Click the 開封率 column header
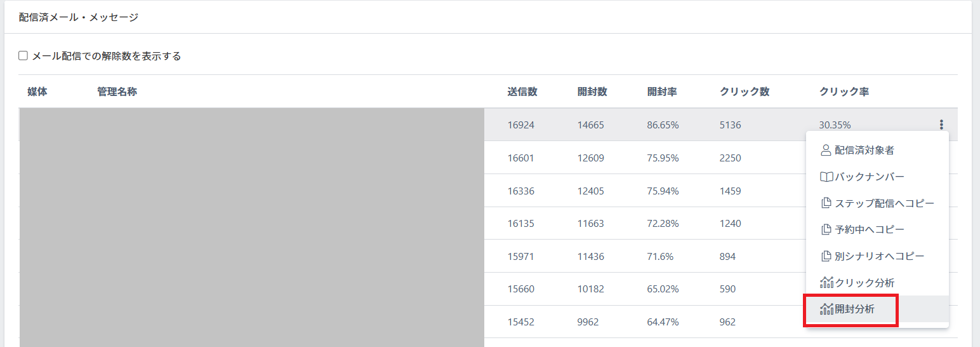980x347 pixels. pyautogui.click(x=662, y=92)
